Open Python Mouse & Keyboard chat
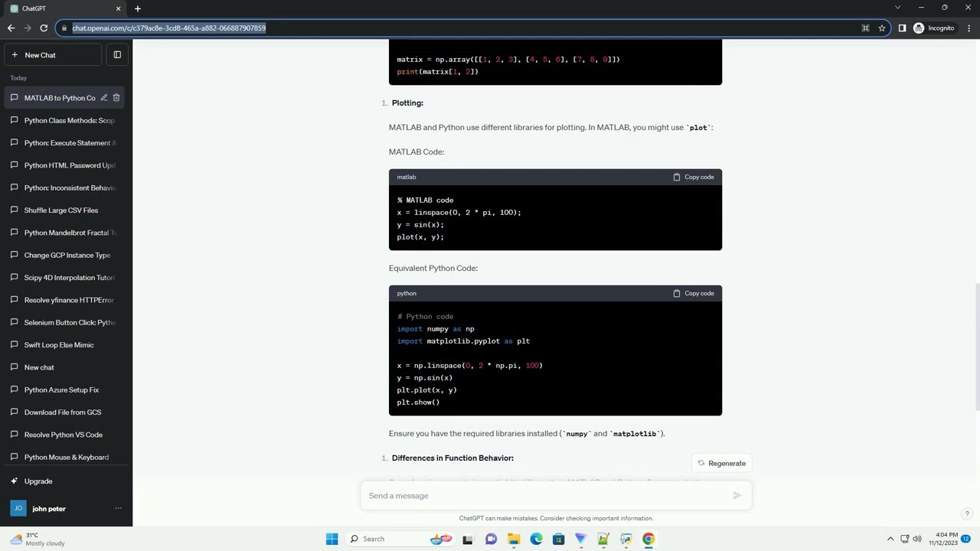The height and width of the screenshot is (551, 980). click(66, 457)
